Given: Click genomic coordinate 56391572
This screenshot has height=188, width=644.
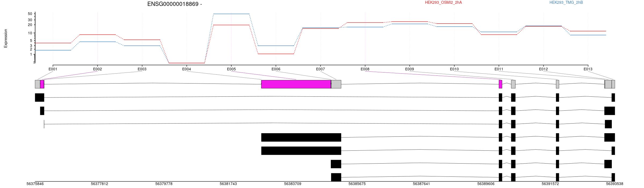Looking at the screenshot, I should pyautogui.click(x=550, y=184).
